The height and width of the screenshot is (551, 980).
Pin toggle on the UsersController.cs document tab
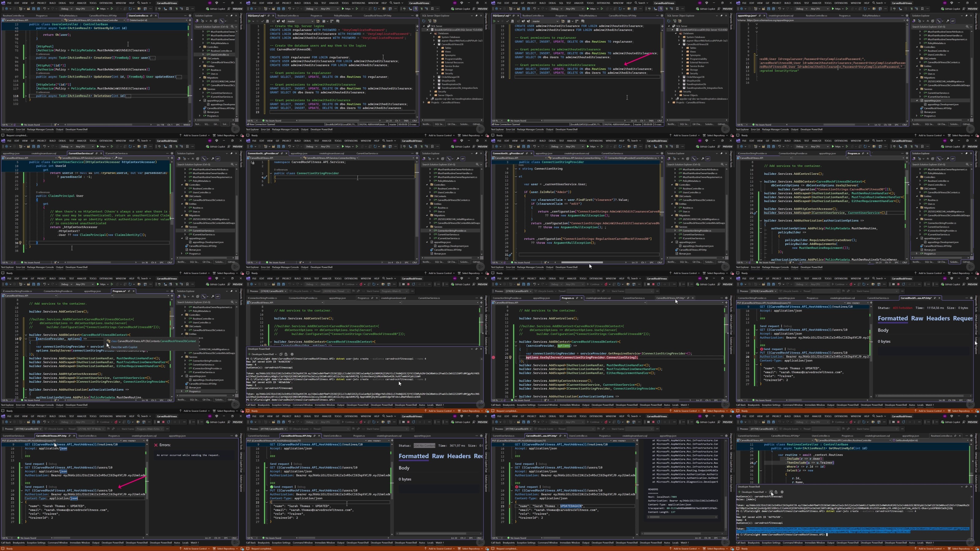[x=151, y=16]
